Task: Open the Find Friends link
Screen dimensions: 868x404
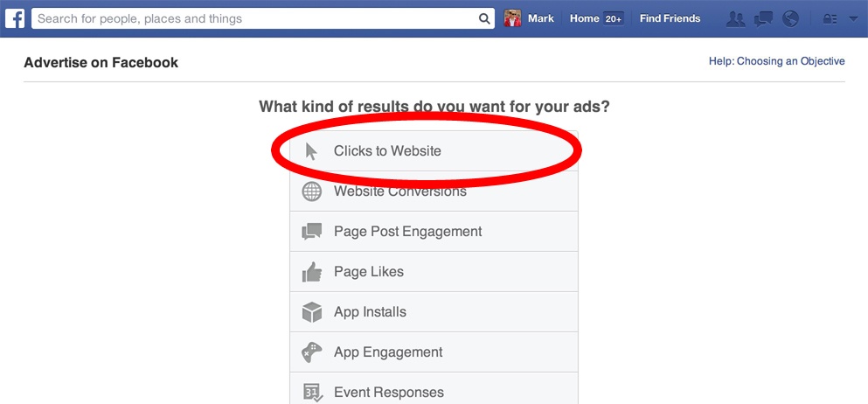Action: click(670, 18)
